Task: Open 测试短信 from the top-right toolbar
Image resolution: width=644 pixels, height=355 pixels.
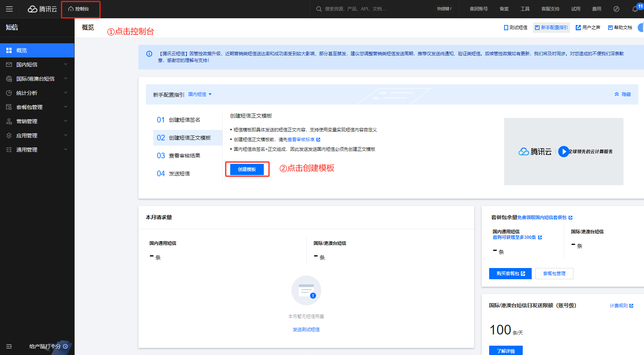Action: (515, 28)
